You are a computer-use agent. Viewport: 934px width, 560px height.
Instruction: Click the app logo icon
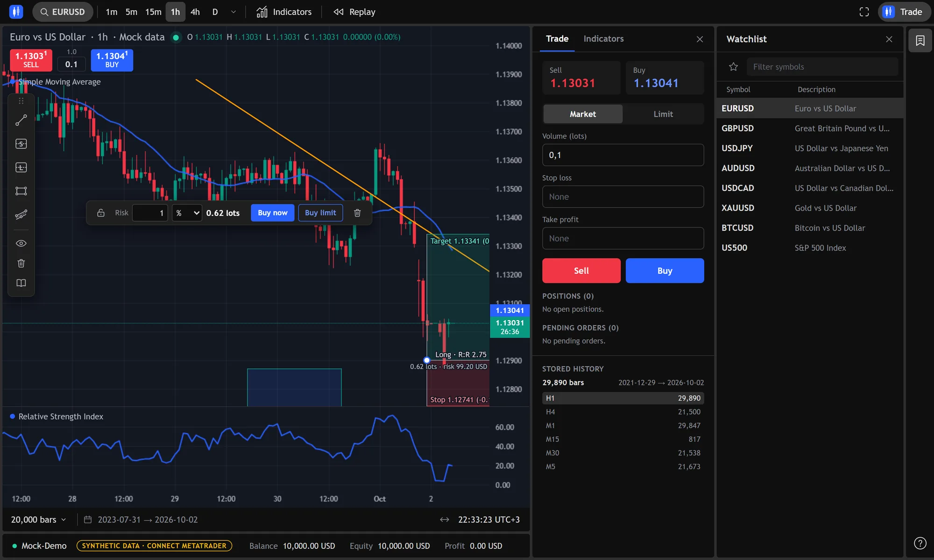pyautogui.click(x=16, y=12)
